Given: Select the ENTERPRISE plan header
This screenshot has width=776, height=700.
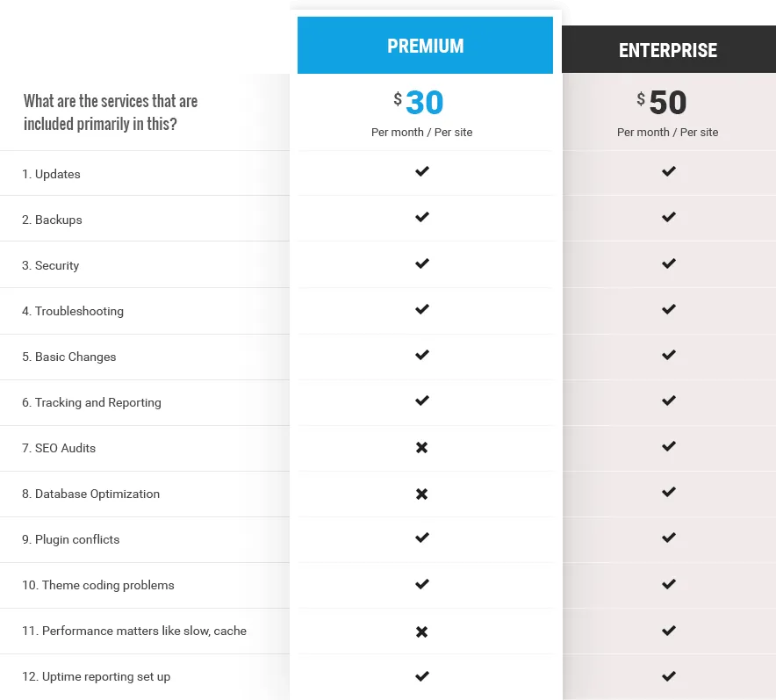Looking at the screenshot, I should 669,49.
